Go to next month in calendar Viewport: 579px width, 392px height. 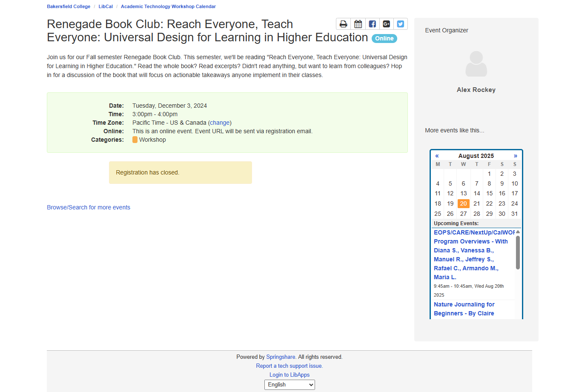(515, 156)
